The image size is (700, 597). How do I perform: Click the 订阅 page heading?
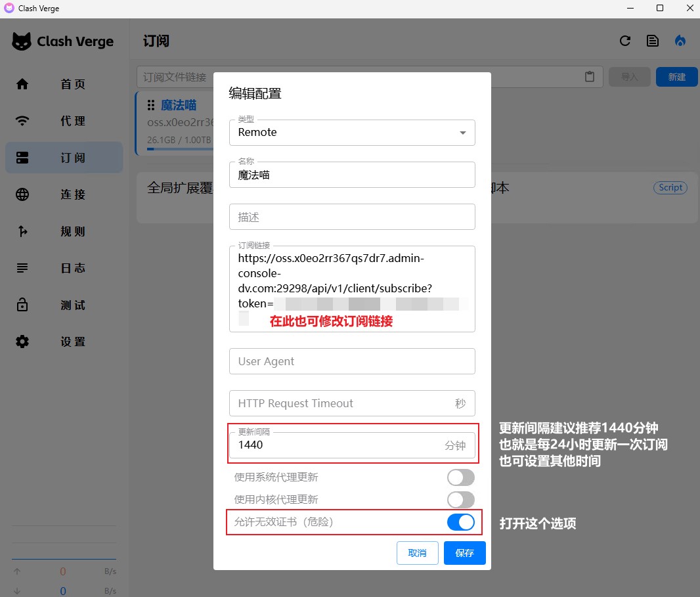point(156,41)
